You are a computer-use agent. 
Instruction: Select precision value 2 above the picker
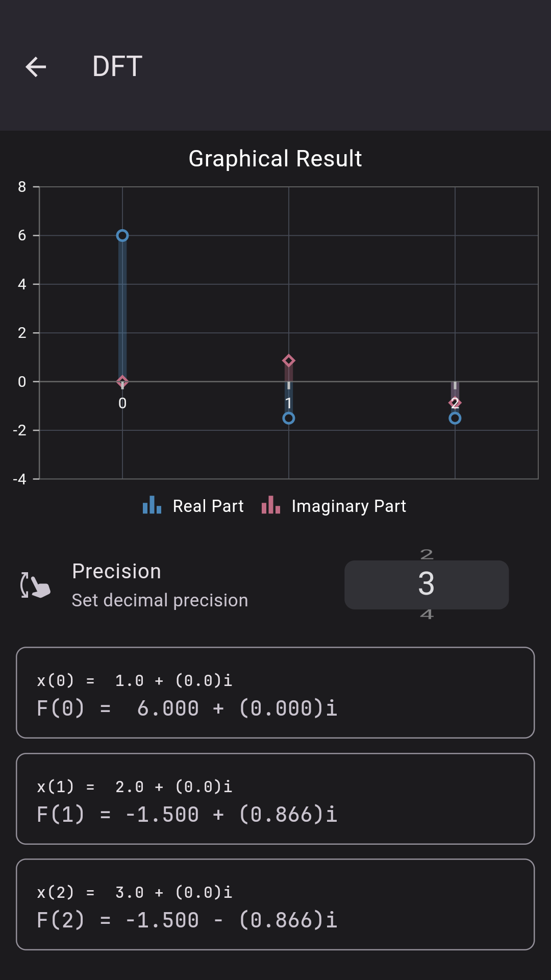click(427, 554)
